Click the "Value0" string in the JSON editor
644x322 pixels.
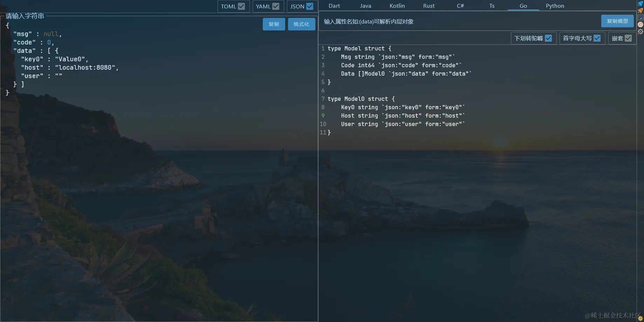[70, 59]
